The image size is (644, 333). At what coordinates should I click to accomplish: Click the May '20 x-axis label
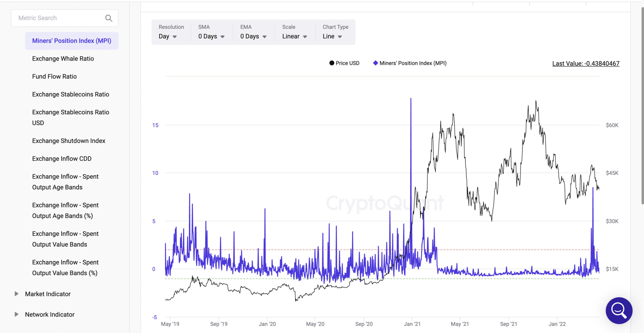(x=315, y=324)
